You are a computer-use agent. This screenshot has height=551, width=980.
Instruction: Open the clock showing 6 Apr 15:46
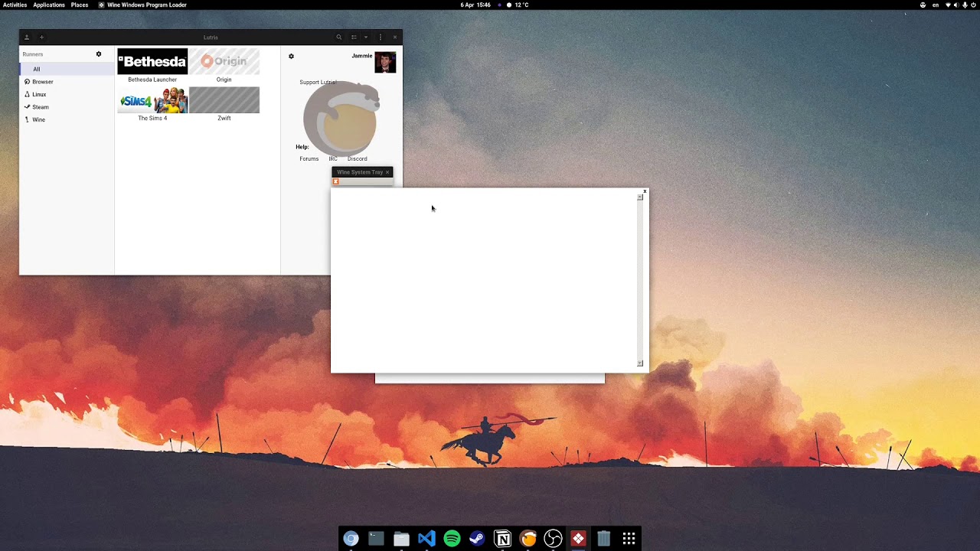pyautogui.click(x=475, y=5)
